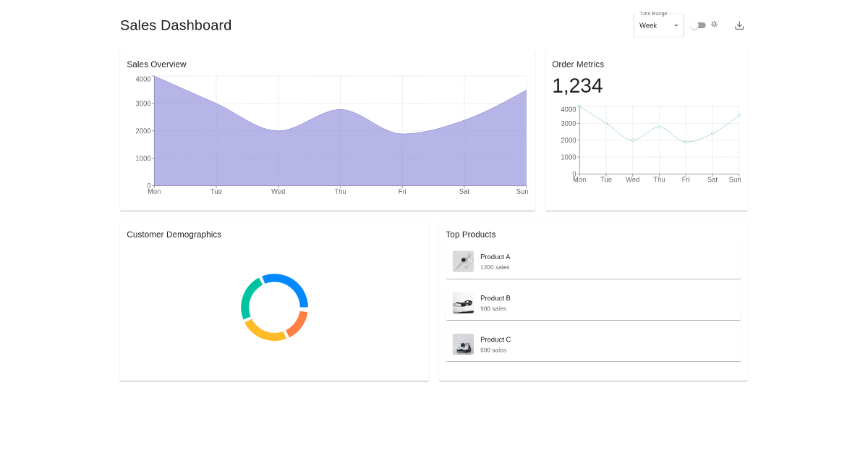868x456 pixels.
Task: Open the Time Range dropdown
Action: (x=659, y=25)
